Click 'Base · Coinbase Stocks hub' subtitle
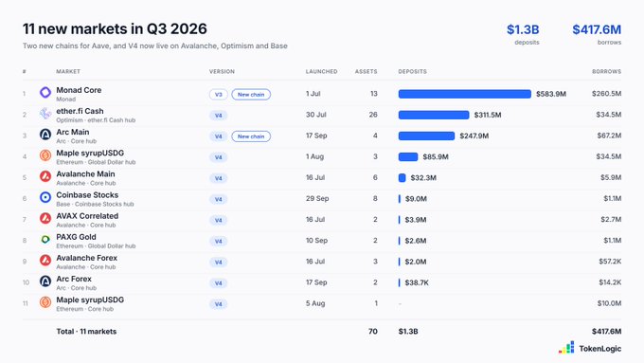Screen dimensions: 644x363 (x=95, y=205)
